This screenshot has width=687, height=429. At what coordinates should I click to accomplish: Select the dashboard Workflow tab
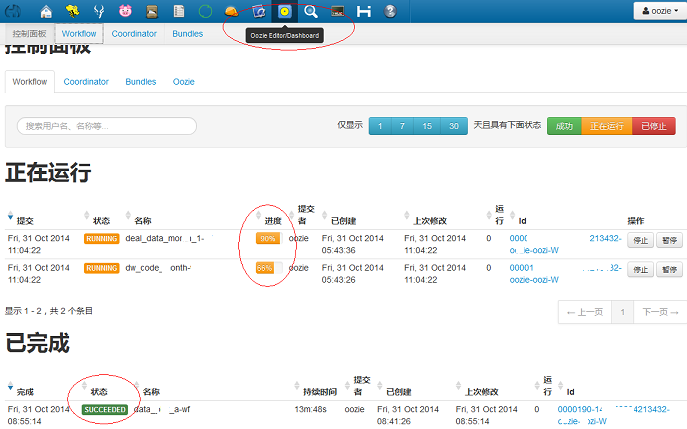30,82
